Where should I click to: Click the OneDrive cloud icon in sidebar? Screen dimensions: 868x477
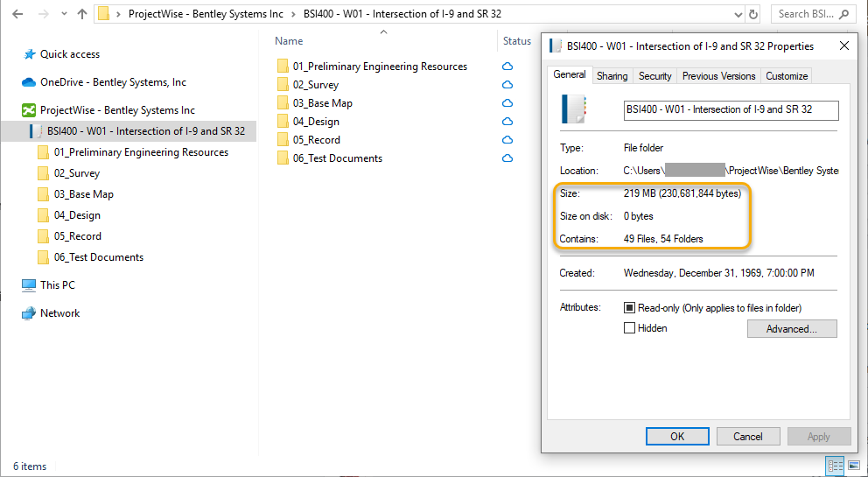click(x=29, y=82)
